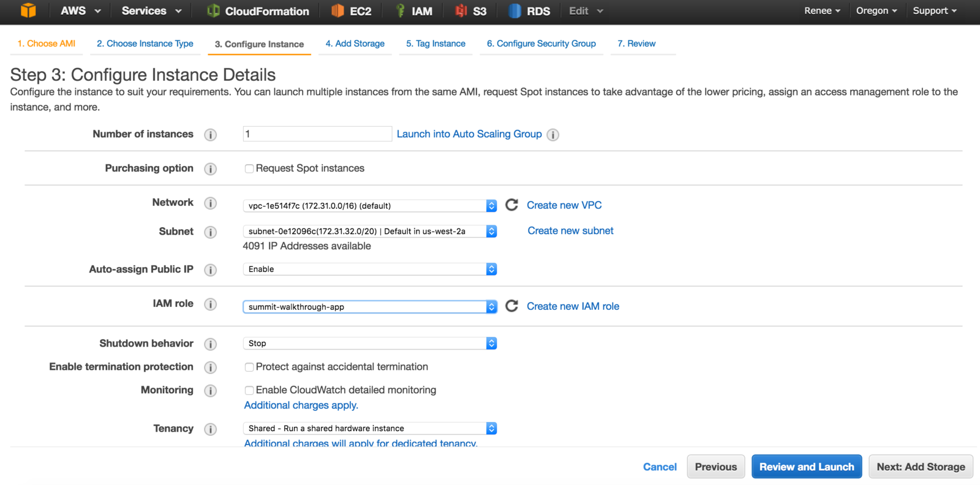The width and height of the screenshot is (980, 485).
Task: Open the IAM role dropdown
Action: (x=370, y=307)
